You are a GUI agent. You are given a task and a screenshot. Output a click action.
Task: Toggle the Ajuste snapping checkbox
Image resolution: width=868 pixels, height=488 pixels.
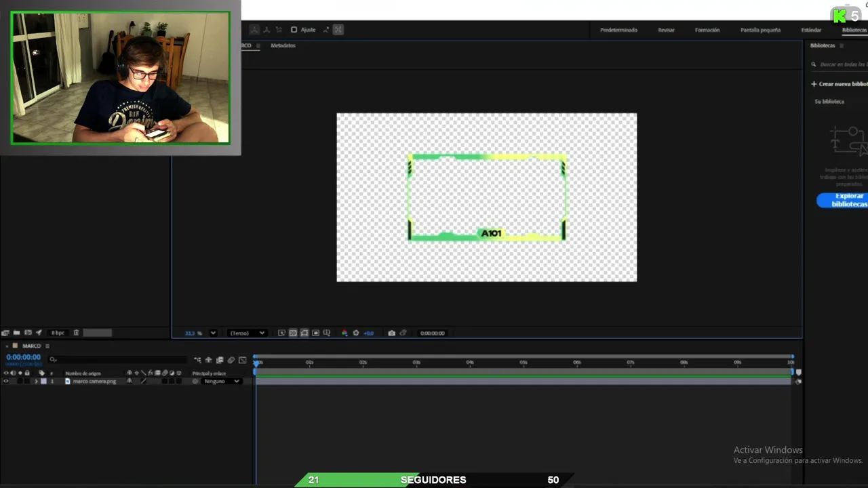point(294,30)
